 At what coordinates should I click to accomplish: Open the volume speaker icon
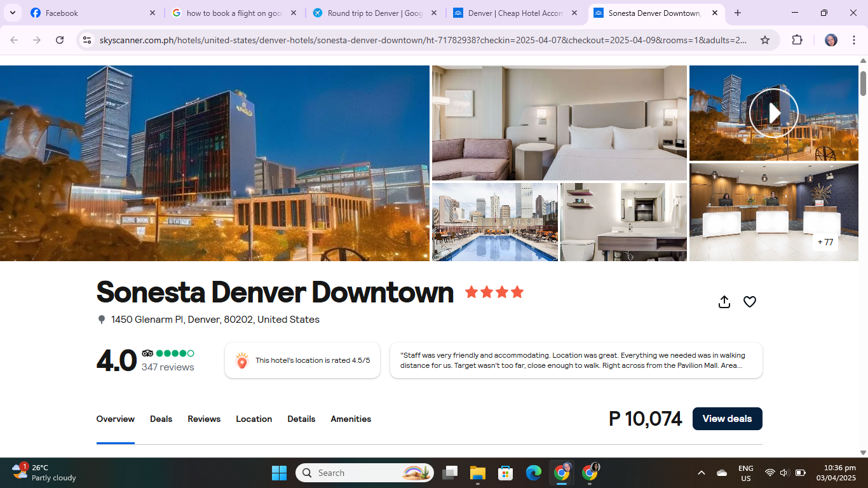784,473
